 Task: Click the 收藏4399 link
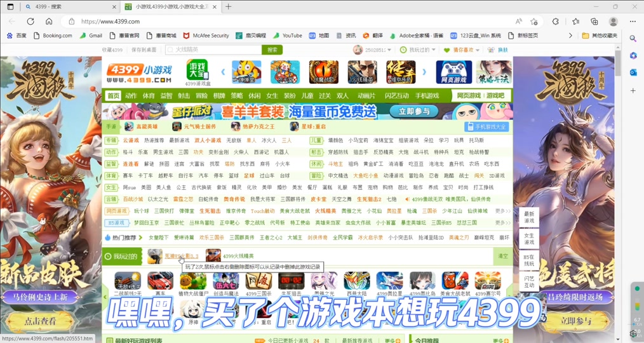point(112,50)
